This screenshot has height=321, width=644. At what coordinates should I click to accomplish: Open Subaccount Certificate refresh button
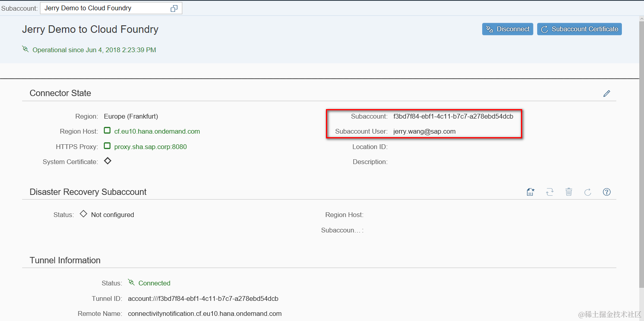(579, 29)
